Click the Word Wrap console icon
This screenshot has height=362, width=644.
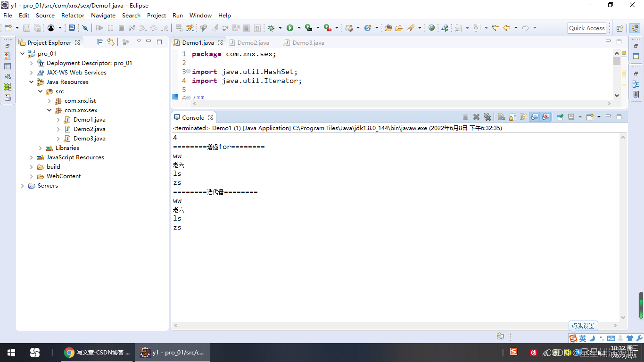tap(524, 117)
